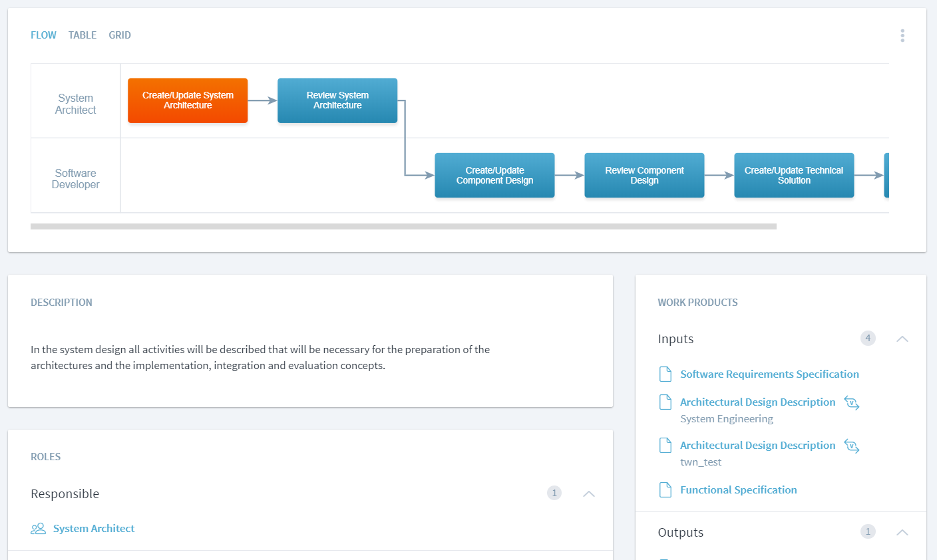Image resolution: width=937 pixels, height=560 pixels.
Task: Select the FLOW view tab
Action: pos(43,35)
